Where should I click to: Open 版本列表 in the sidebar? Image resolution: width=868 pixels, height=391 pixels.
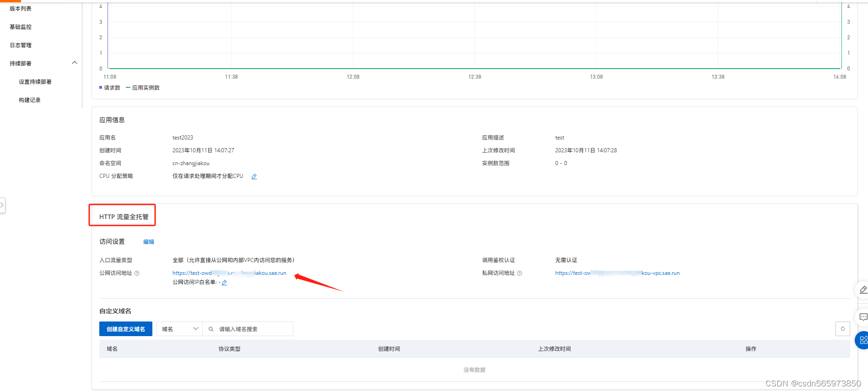[21, 9]
